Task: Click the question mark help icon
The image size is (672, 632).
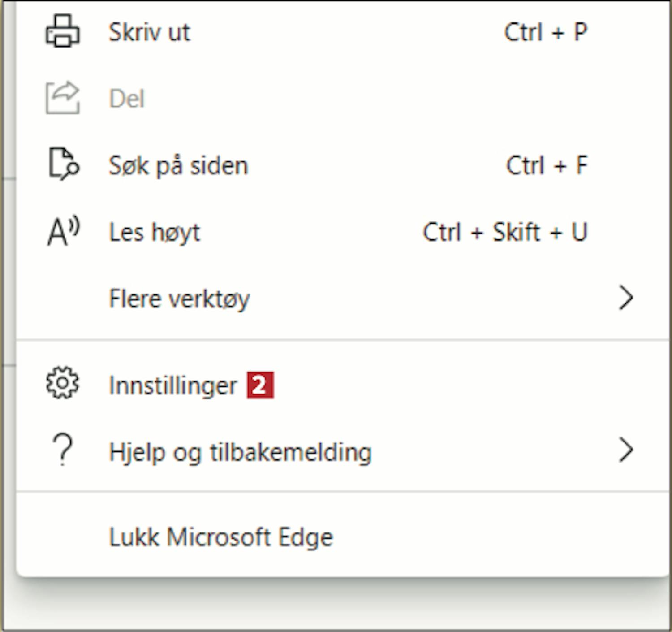Action: [63, 450]
